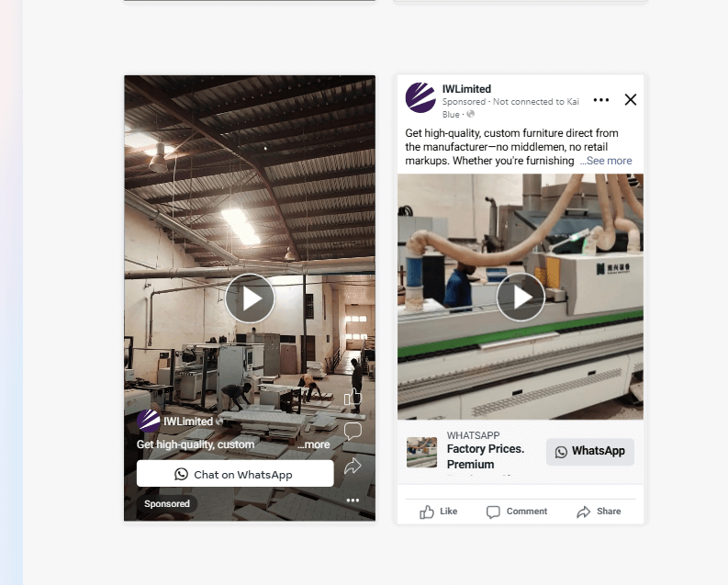Click the share arrow on story ad
Screen dimensions: 728x585
tap(353, 466)
